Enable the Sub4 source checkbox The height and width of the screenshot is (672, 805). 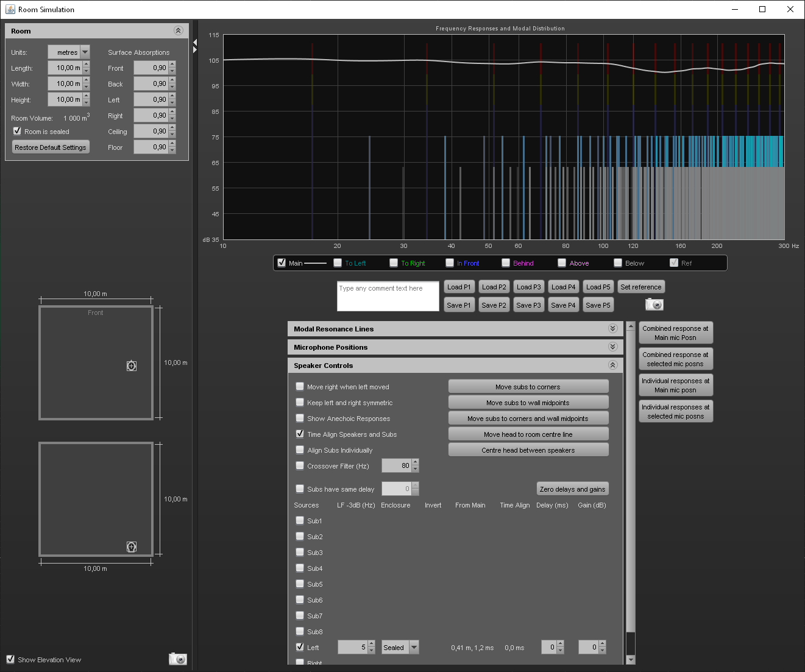(x=300, y=568)
